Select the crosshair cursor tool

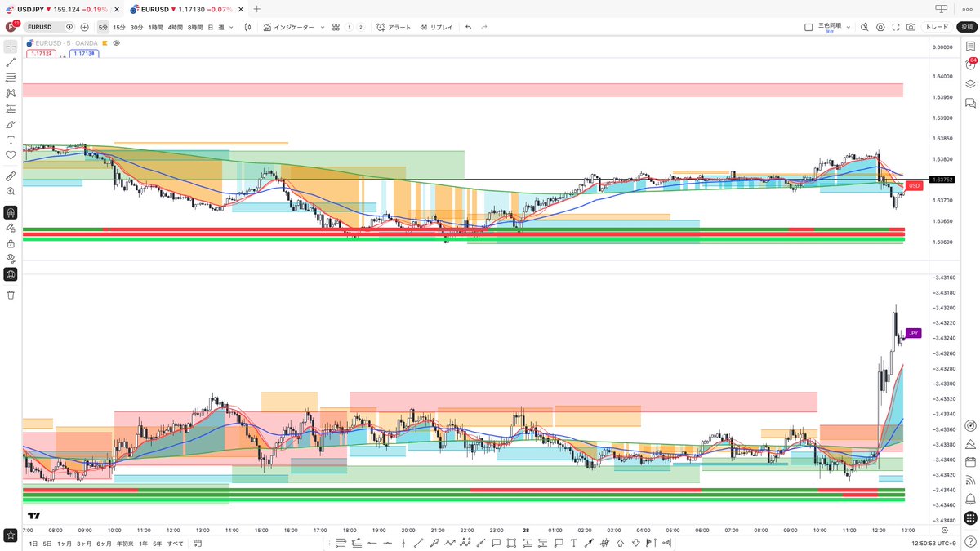point(11,47)
